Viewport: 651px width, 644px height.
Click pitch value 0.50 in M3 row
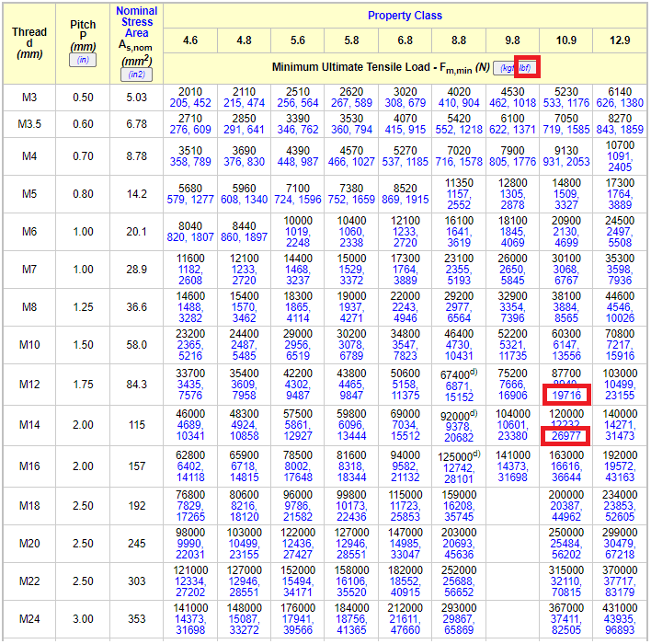coord(83,98)
